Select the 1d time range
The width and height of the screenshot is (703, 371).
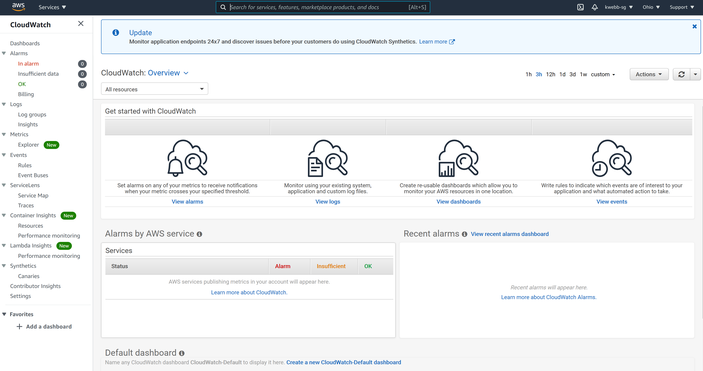(x=562, y=74)
